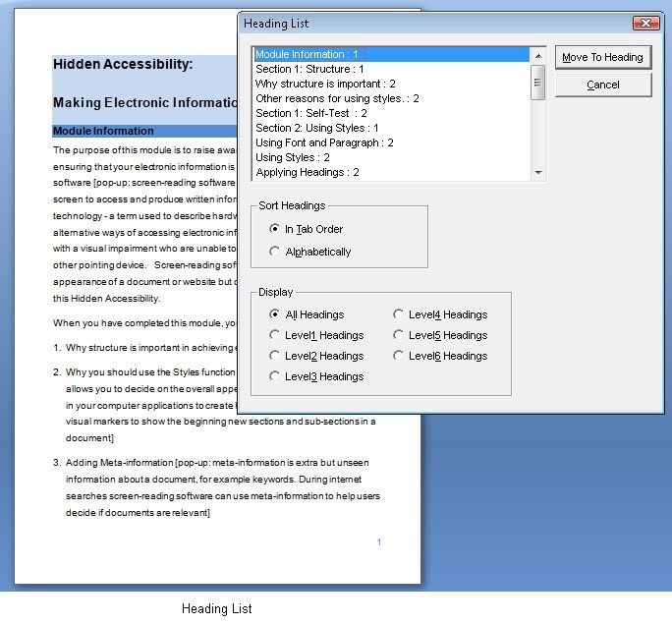Image resolution: width=672 pixels, height=625 pixels.
Task: Select 'Other reasons for using styles. : 2'
Action: [x=392, y=98]
